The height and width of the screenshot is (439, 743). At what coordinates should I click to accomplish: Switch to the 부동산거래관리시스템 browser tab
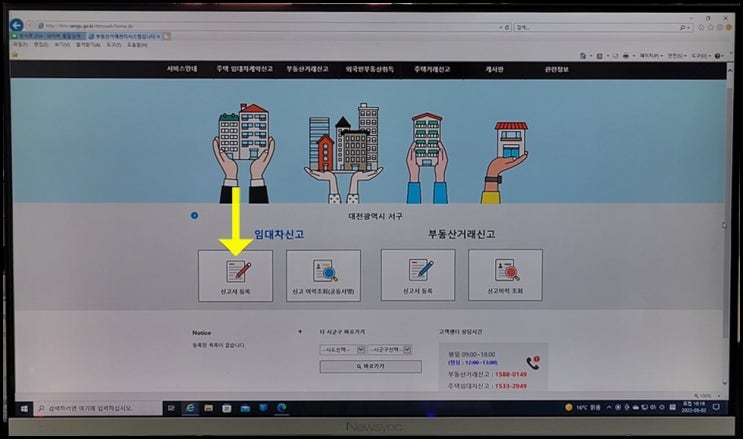pos(124,36)
